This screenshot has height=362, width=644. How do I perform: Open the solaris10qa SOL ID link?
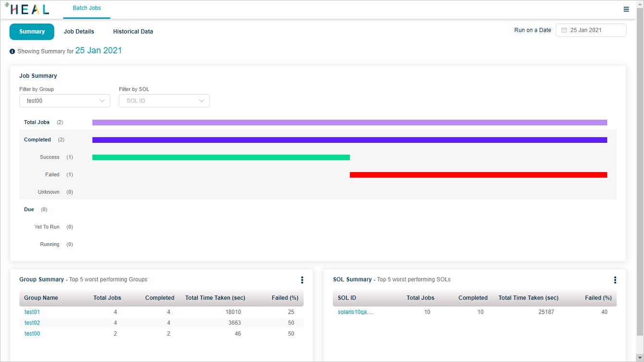pyautogui.click(x=356, y=312)
